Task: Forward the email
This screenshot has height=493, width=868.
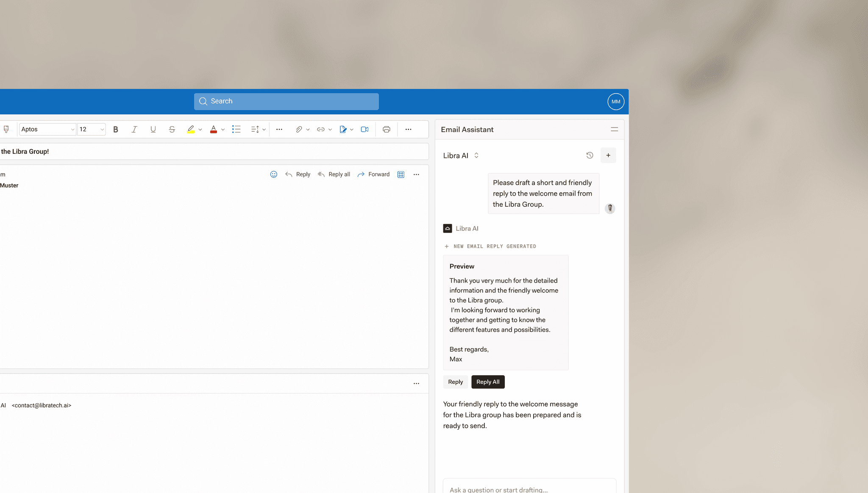Action: (373, 174)
